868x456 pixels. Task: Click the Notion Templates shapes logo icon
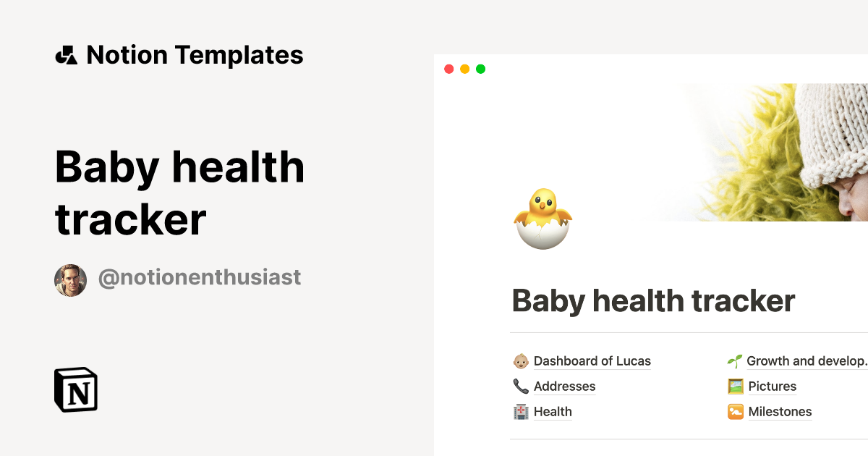(x=66, y=55)
